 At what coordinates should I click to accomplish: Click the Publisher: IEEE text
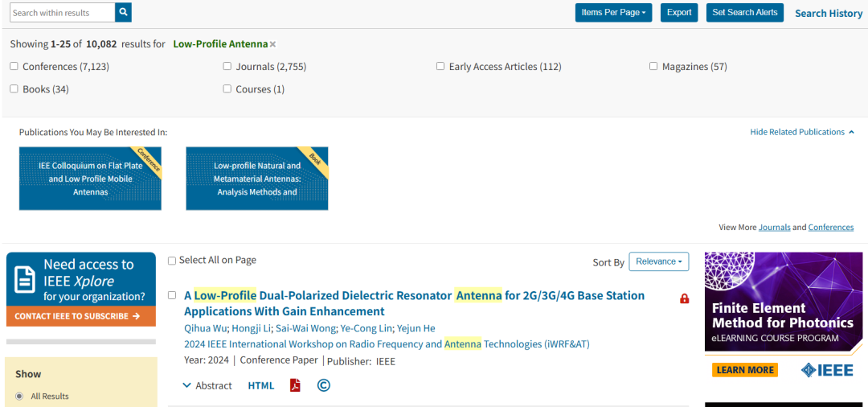tap(361, 361)
